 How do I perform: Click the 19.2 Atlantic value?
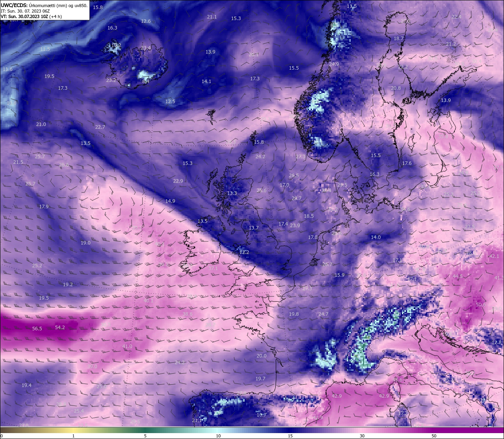68,284
